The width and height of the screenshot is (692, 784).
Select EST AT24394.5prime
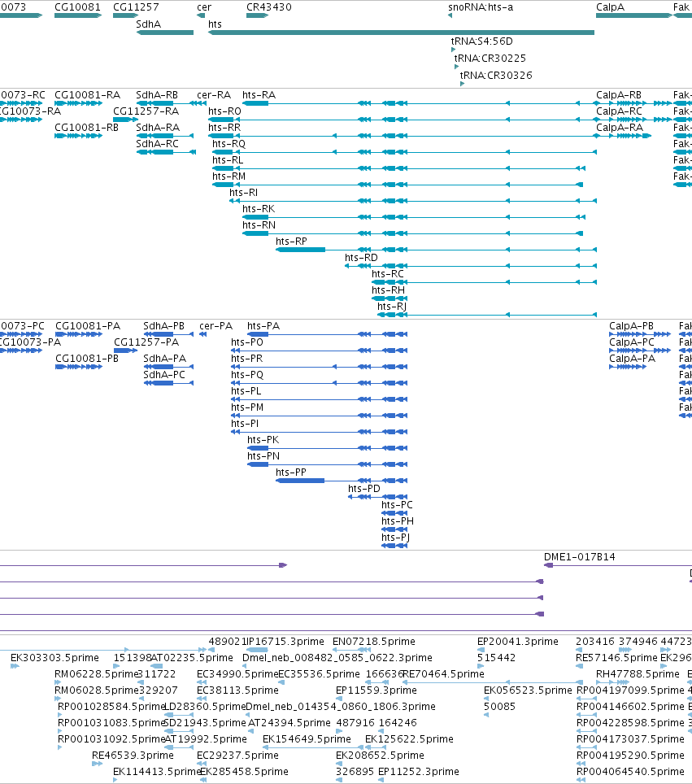pos(289,722)
